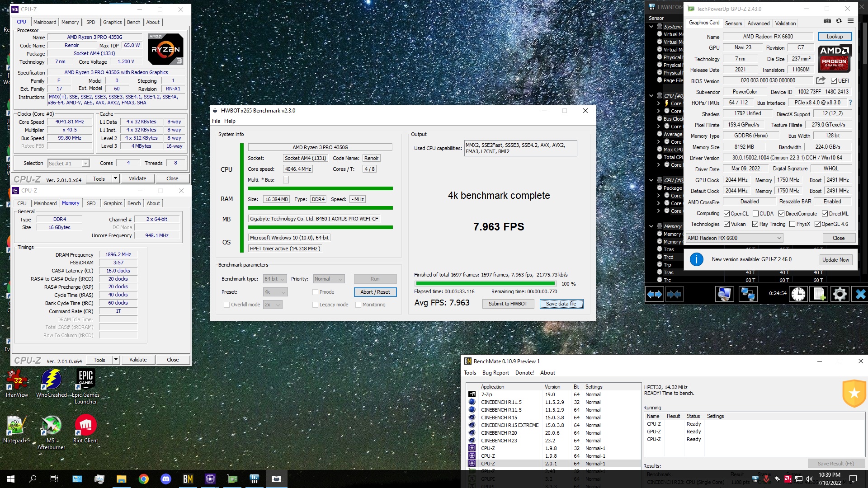This screenshot has width=868, height=488.
Task: Collapse the Memory group in HWiNFO sensors
Action: pyautogui.click(x=651, y=226)
